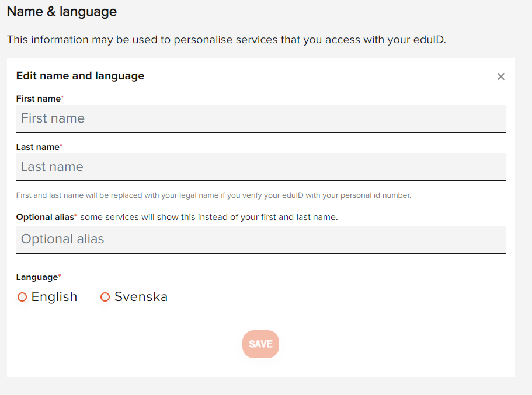Select the English language radio button
532x395 pixels.
click(x=22, y=296)
